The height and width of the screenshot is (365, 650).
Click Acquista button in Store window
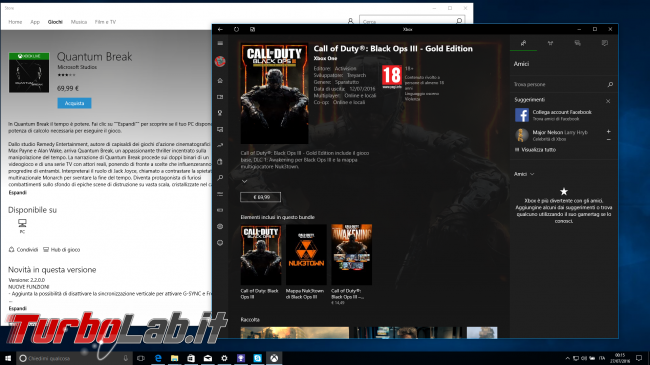pos(74,103)
